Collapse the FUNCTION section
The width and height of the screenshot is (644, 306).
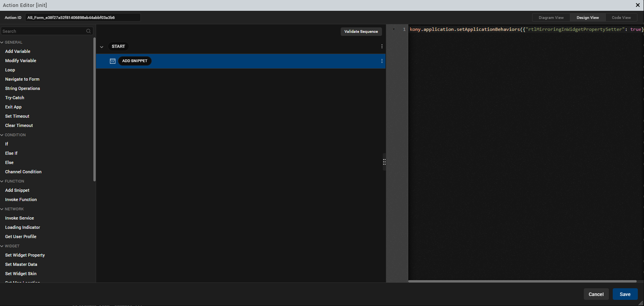pyautogui.click(x=2, y=181)
